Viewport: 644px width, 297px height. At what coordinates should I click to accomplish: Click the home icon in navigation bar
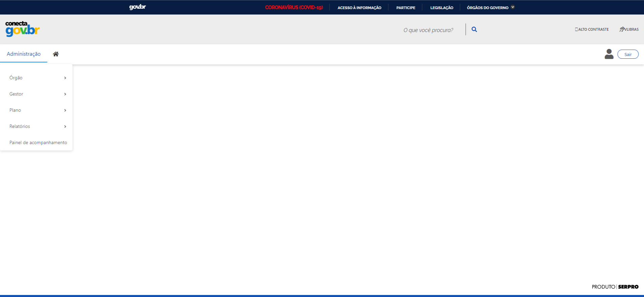pos(56,54)
